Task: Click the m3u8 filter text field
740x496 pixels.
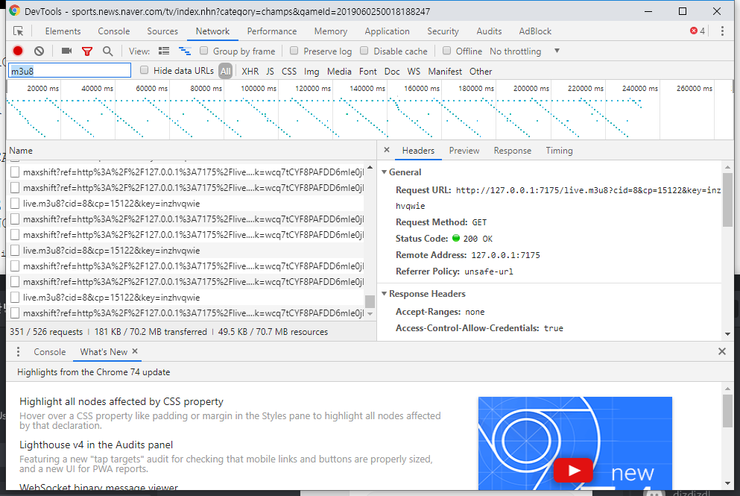Action: point(69,71)
